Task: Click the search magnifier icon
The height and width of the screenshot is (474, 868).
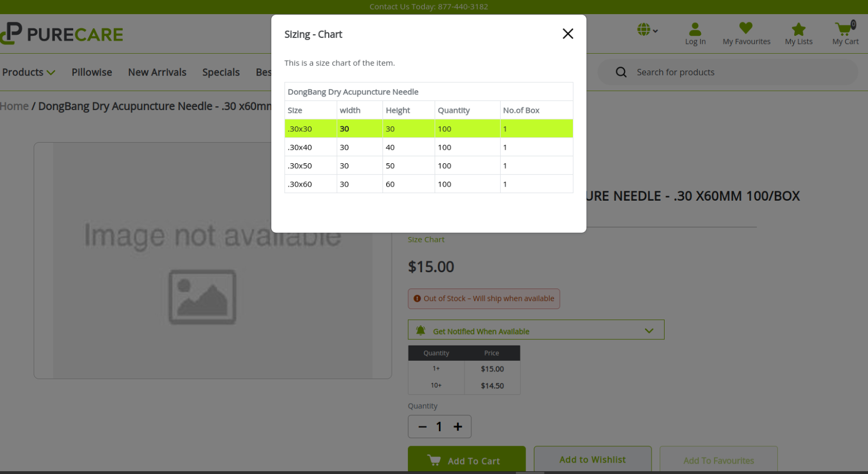Action: tap(621, 72)
